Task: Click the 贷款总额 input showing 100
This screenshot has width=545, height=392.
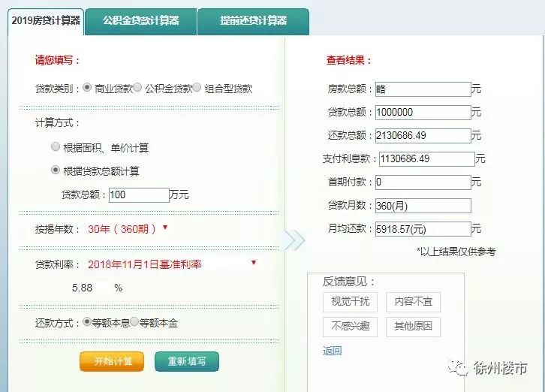Action: [x=139, y=195]
